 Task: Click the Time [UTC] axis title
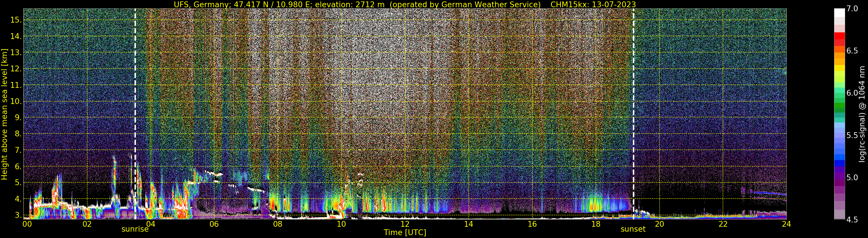tap(405, 233)
